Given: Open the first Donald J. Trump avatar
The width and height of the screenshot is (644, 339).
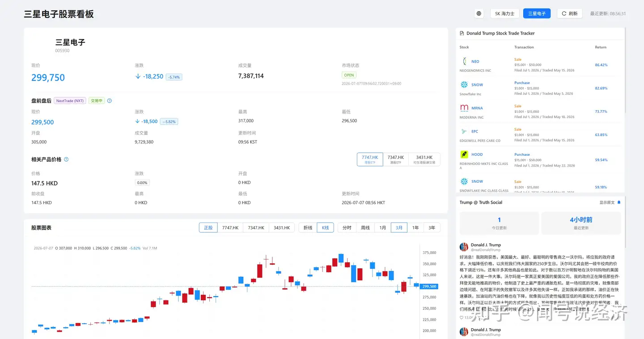Looking at the screenshot, I should point(464,247).
